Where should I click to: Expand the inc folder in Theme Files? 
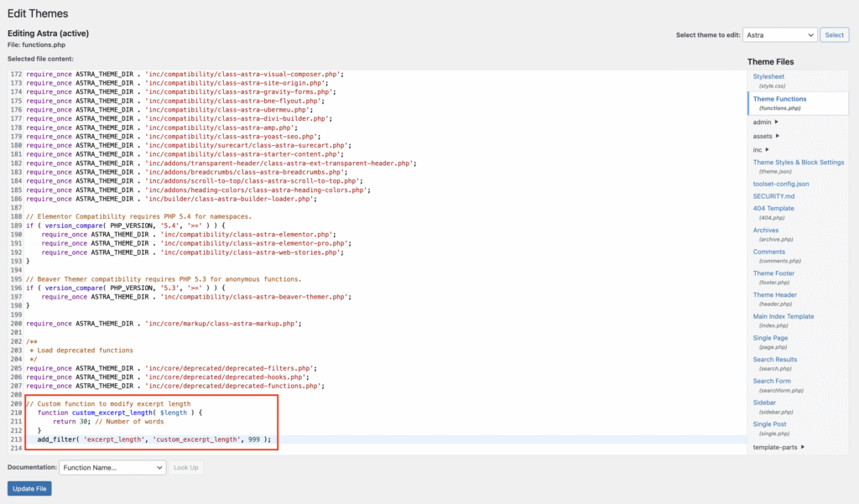point(758,148)
